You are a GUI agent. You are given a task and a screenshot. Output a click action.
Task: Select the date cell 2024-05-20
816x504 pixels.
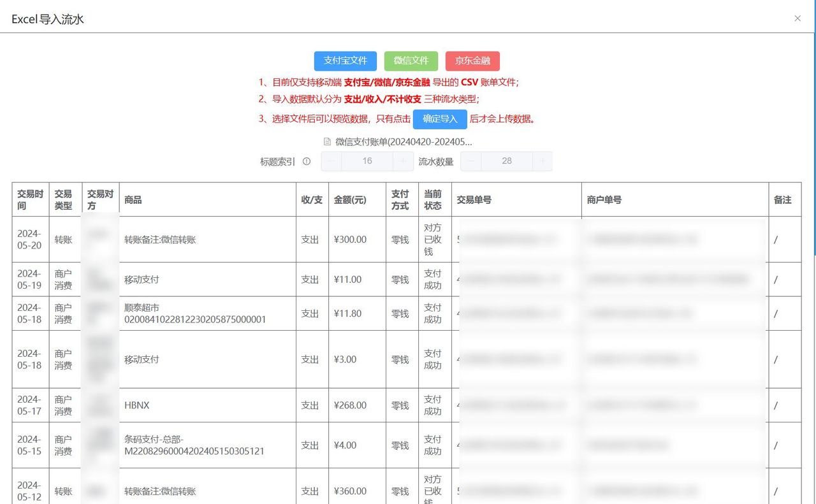click(29, 240)
